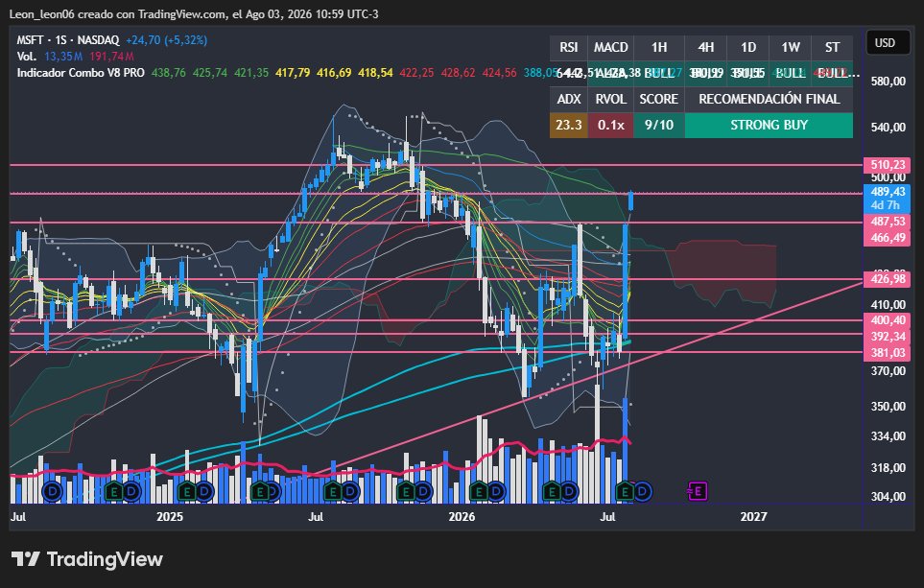Image resolution: width=924 pixels, height=588 pixels.
Task: Click the 318,00 price axis value
Action: click(888, 468)
